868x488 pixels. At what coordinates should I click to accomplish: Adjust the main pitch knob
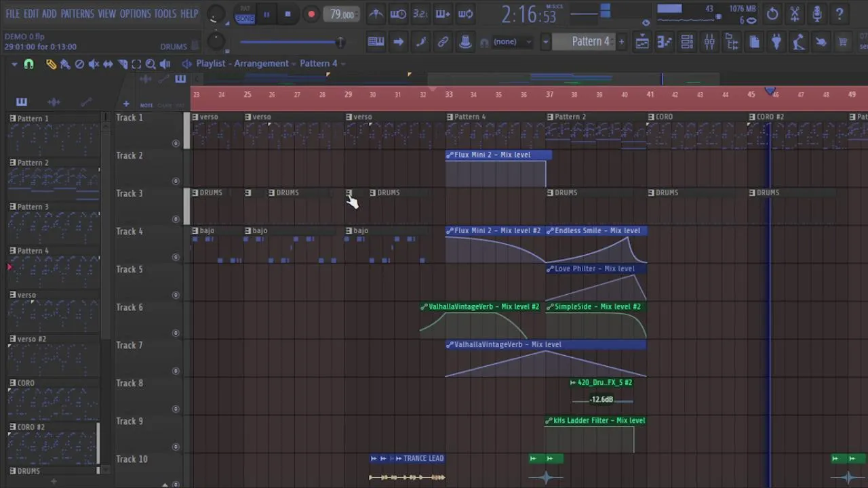click(x=216, y=41)
